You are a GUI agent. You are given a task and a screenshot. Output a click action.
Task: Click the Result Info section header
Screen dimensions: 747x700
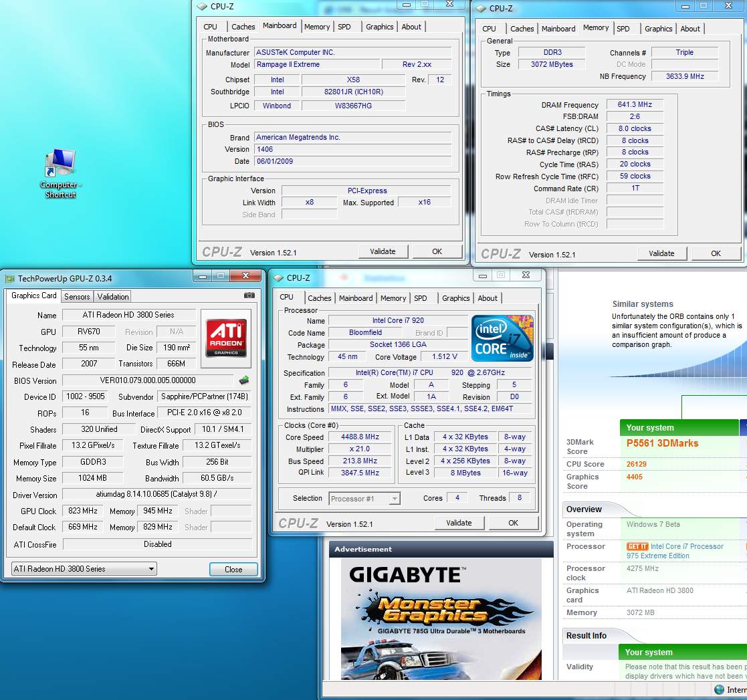coord(586,636)
